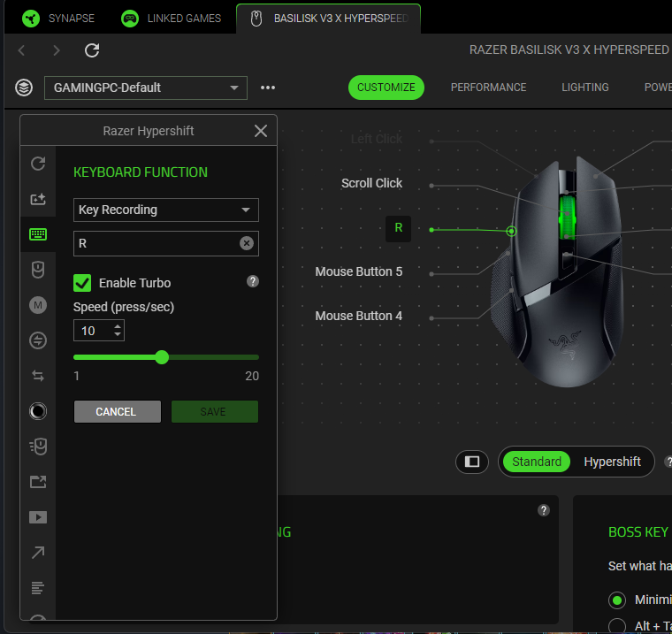672x634 pixels.
Task: Select the Windows Shortcuts arrow icon
Action: [x=38, y=553]
